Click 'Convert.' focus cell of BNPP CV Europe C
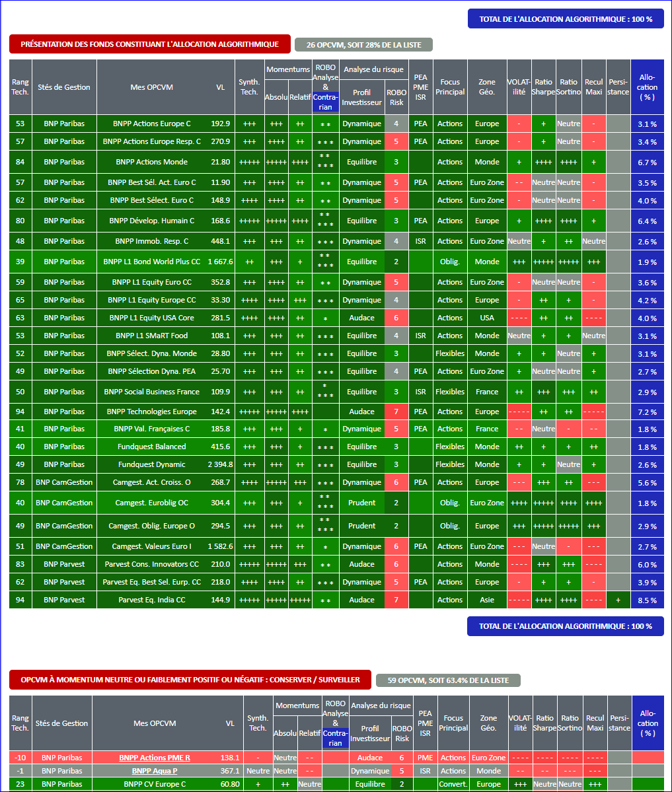 coord(453,784)
